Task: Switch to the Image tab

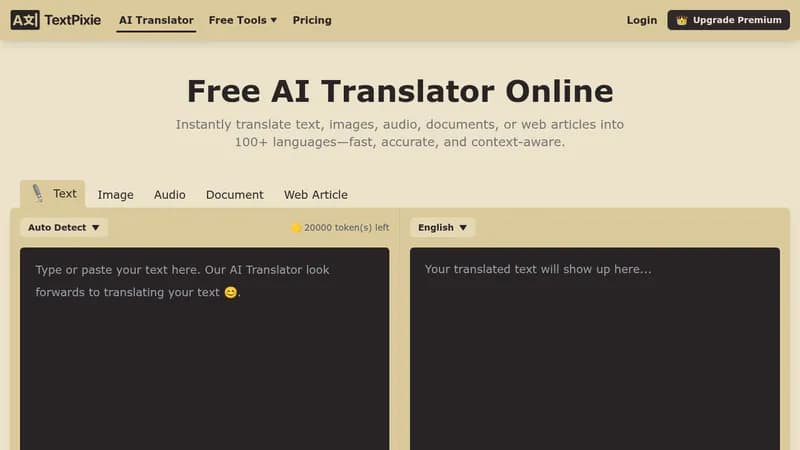Action: pyautogui.click(x=116, y=195)
